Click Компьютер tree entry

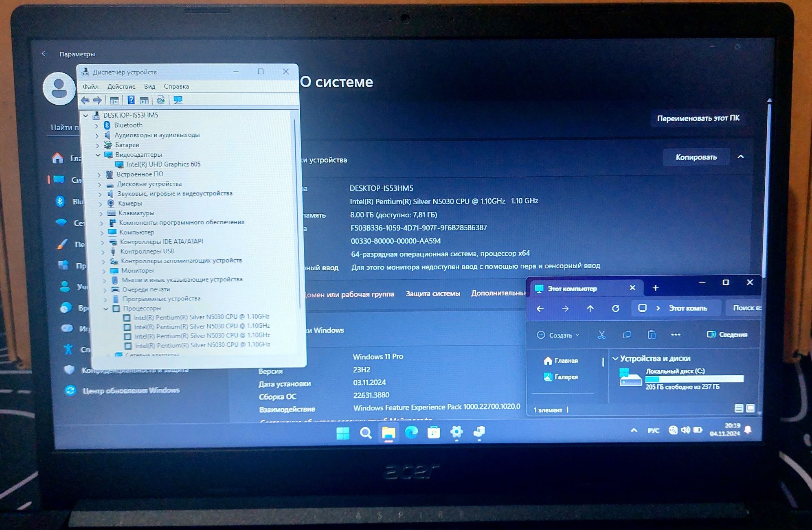[136, 232]
